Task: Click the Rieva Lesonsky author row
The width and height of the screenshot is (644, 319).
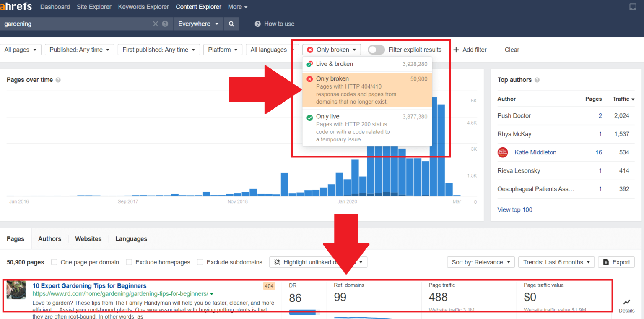Action: click(566, 170)
